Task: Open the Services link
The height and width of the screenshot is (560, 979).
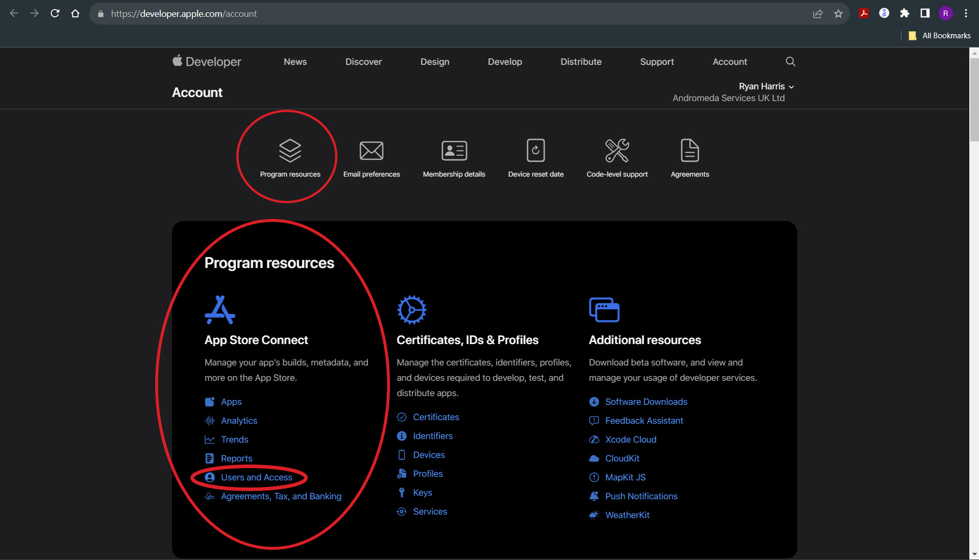Action: [x=430, y=512]
